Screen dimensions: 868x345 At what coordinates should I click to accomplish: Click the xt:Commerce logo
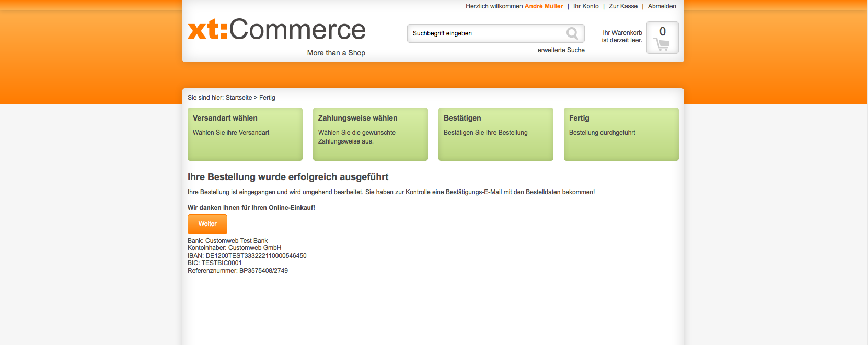[276, 30]
